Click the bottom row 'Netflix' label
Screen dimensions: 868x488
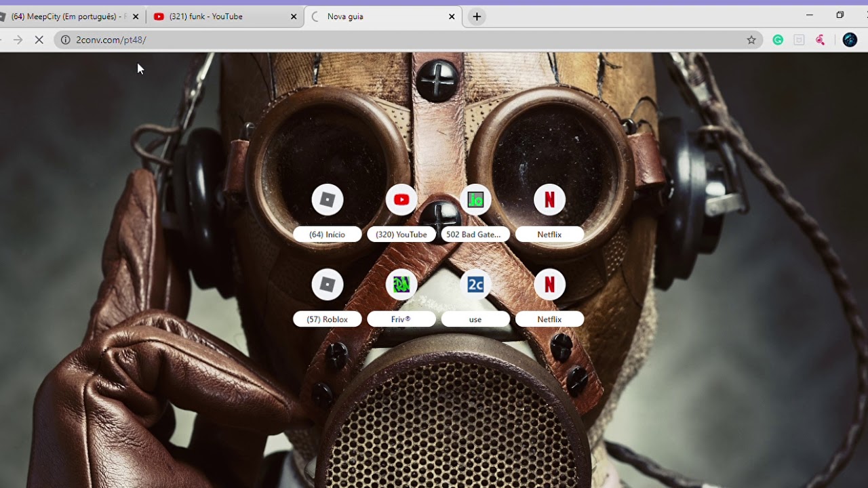coord(549,319)
